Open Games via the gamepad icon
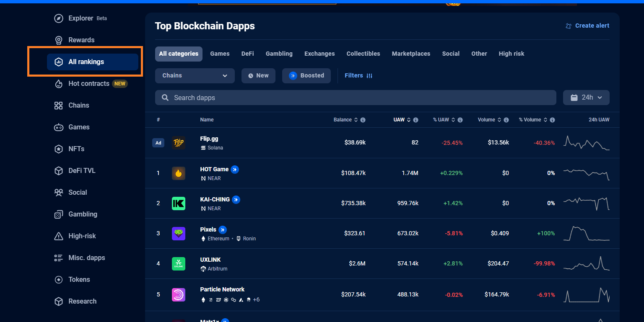This screenshot has height=322, width=644. pos(59,127)
